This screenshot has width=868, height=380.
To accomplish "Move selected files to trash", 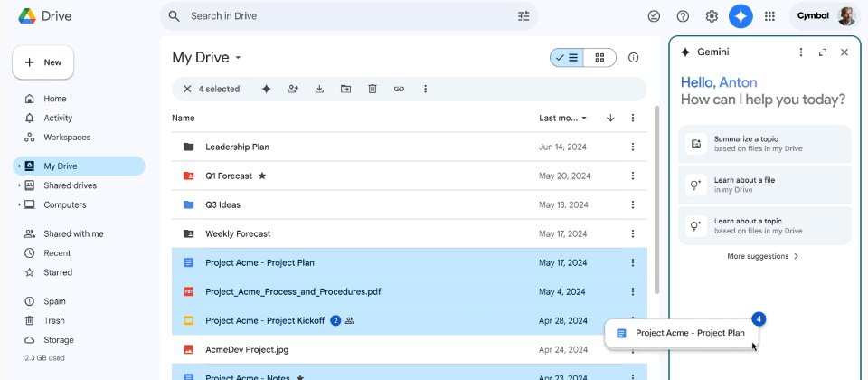I will 373,89.
